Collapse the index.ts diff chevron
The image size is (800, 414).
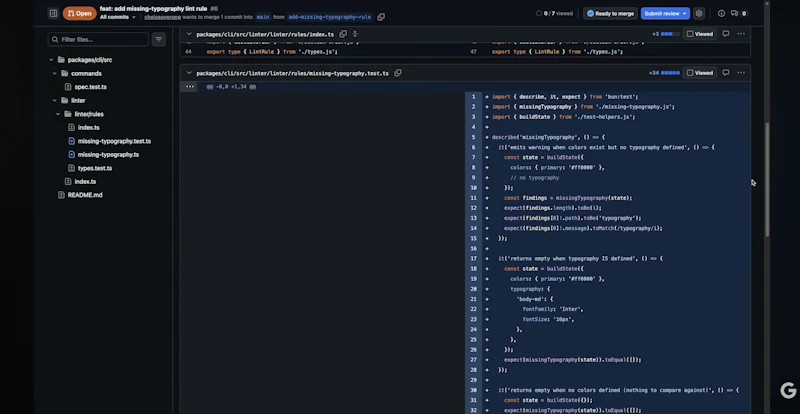click(189, 34)
